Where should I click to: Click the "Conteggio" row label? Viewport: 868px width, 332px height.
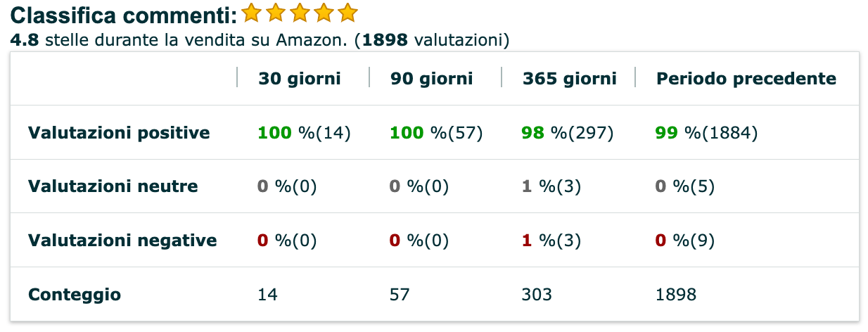click(75, 294)
